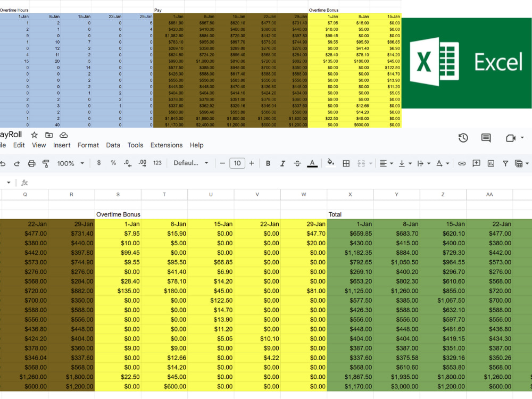Screen dimensions: 532x399
Task: Click the merge cells icon
Action: tap(361, 163)
